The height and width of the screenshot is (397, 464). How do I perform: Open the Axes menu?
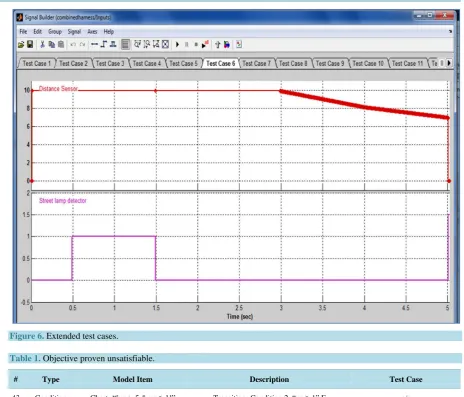(92, 32)
